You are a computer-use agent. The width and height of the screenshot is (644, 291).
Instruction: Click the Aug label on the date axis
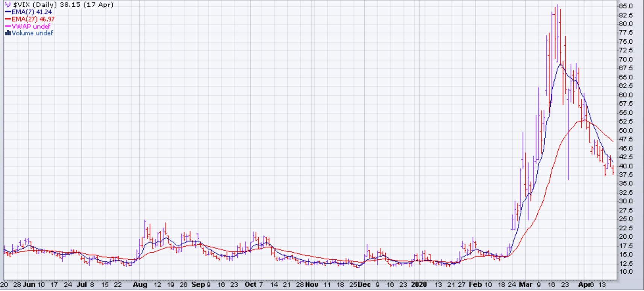click(x=140, y=285)
